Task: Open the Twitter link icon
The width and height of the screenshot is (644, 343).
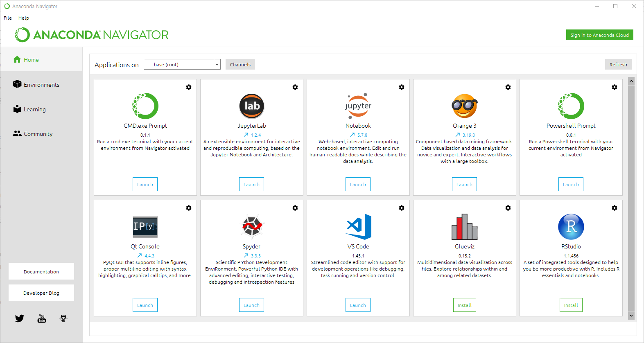Action: (x=20, y=318)
